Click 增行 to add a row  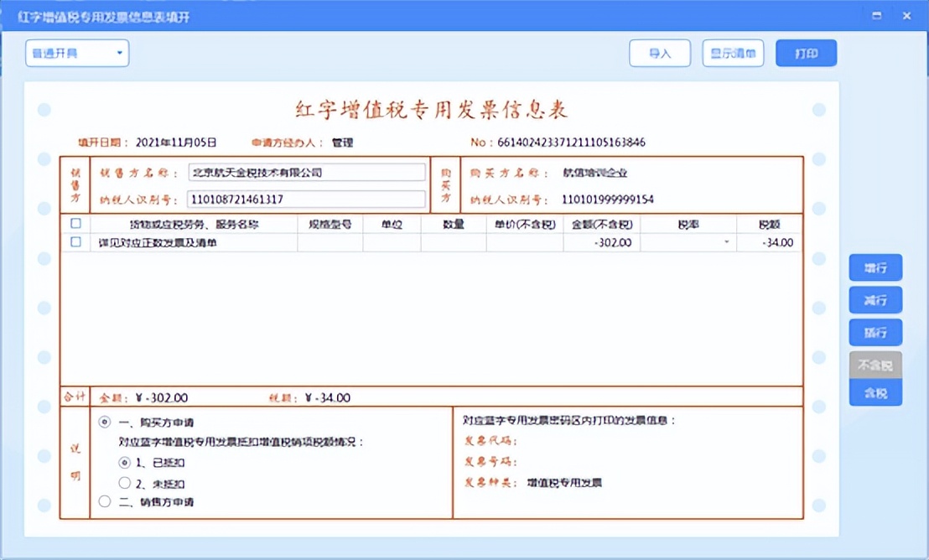point(875,267)
